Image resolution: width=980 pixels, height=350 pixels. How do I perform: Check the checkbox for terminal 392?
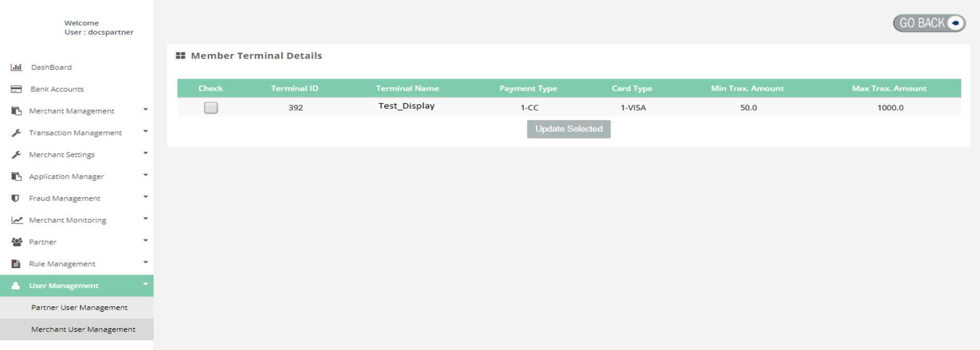tap(211, 108)
